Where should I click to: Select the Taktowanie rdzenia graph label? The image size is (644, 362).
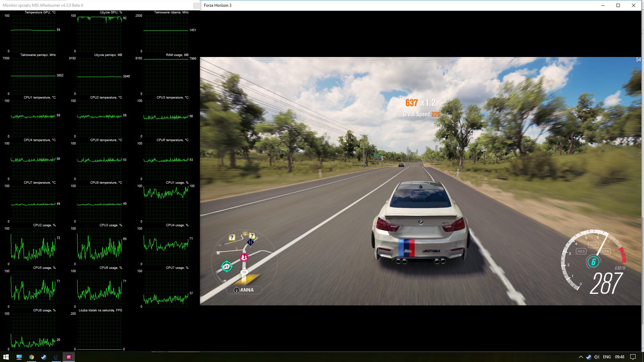click(x=171, y=12)
